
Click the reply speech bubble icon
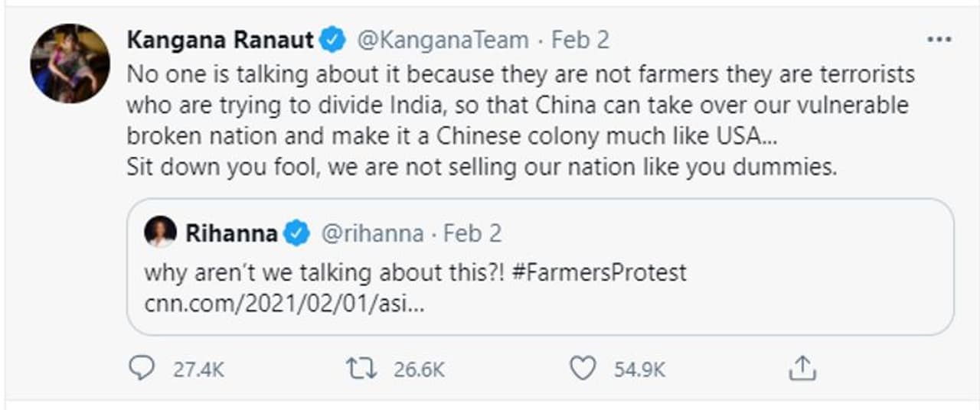point(141,369)
